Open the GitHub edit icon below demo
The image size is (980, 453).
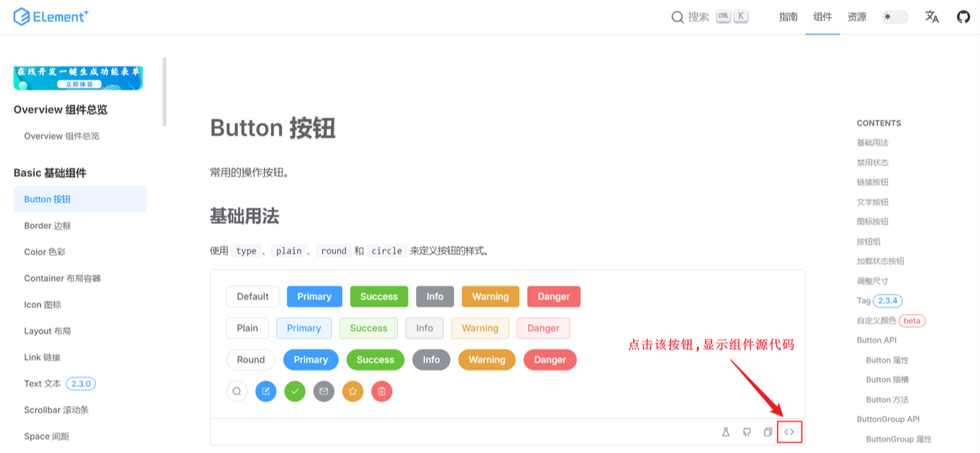point(747,432)
